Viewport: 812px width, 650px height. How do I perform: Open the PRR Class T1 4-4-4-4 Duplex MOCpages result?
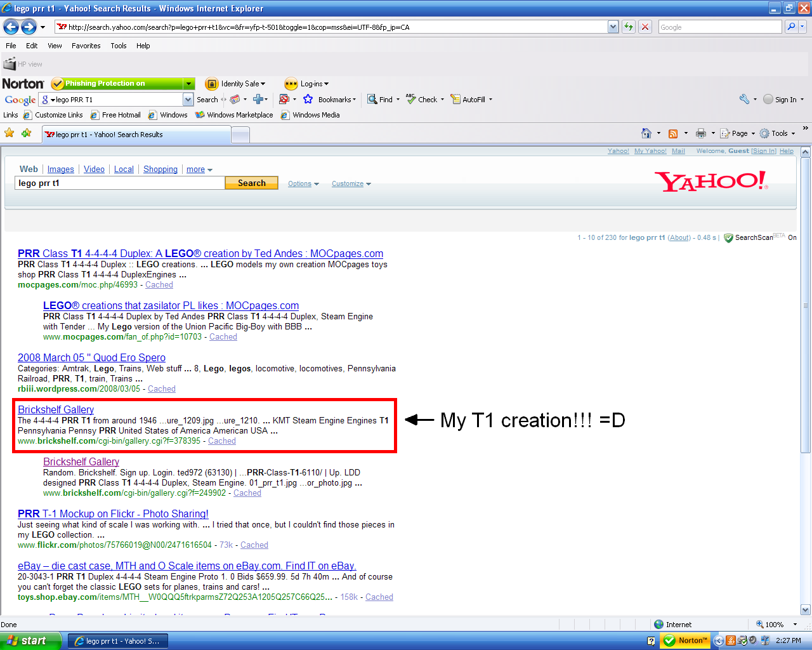click(200, 254)
